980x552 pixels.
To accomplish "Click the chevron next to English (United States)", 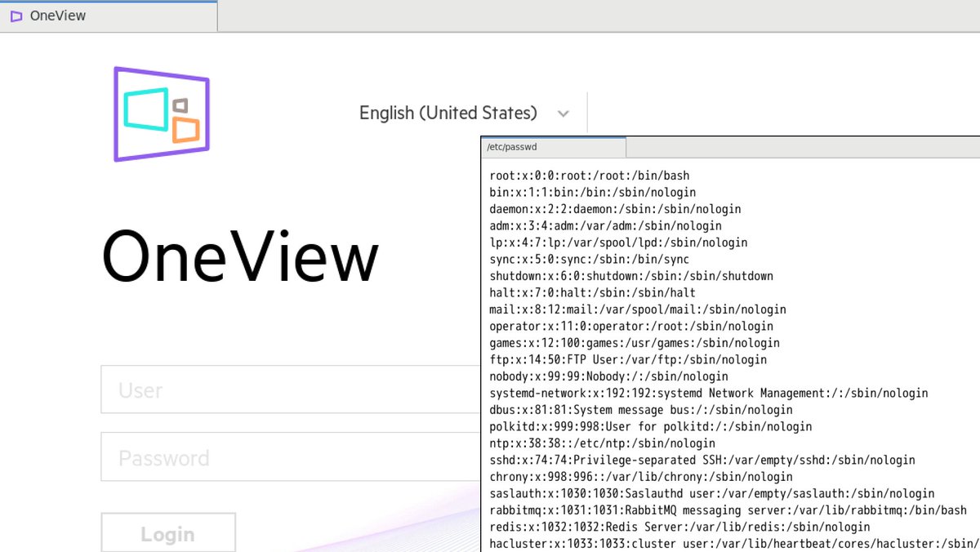I will pos(563,114).
